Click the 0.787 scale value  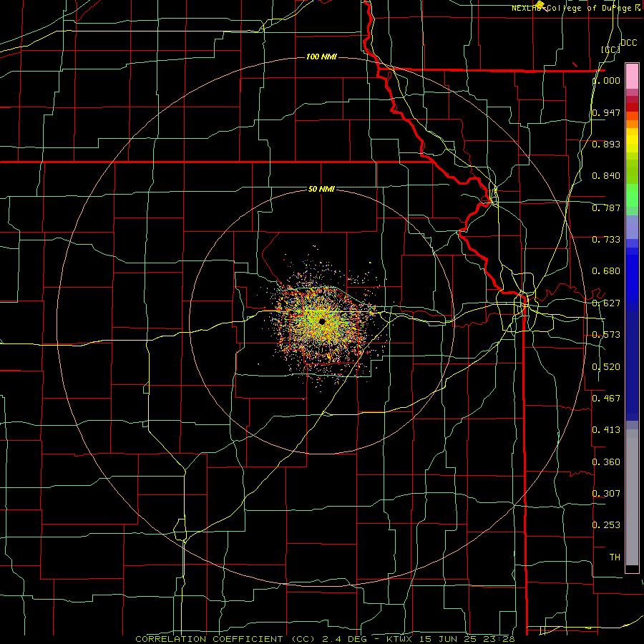point(606,208)
